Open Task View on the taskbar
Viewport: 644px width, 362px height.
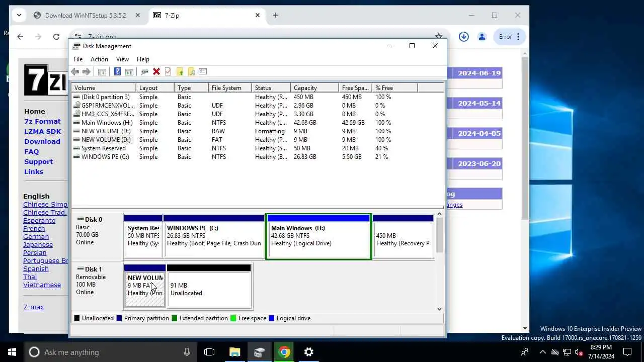(x=209, y=352)
